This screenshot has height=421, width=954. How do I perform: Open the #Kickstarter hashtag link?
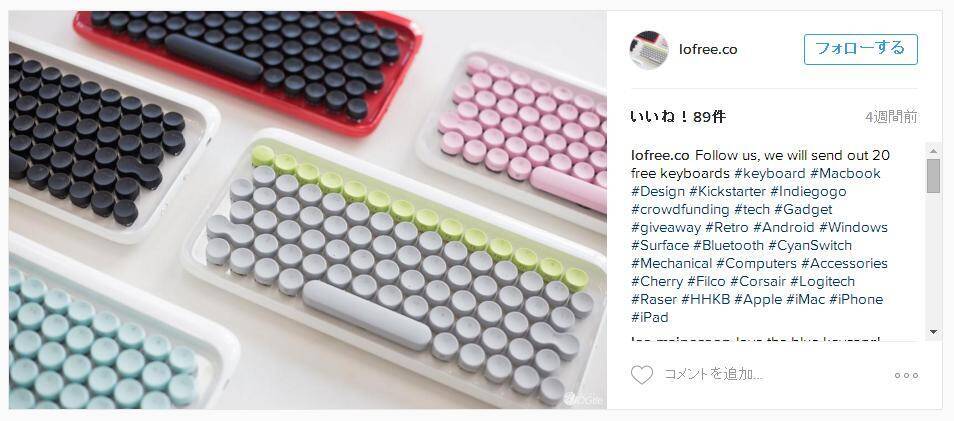pos(727,191)
